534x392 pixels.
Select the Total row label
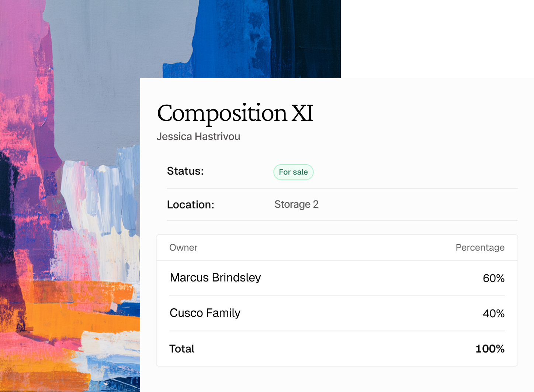click(182, 349)
